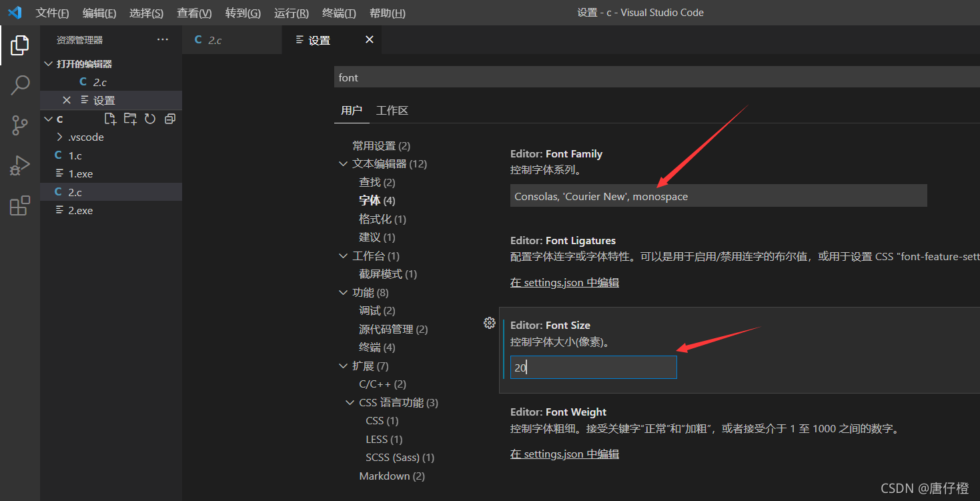The image size is (980, 501).
Task: Open the Search view in activity bar
Action: click(20, 85)
